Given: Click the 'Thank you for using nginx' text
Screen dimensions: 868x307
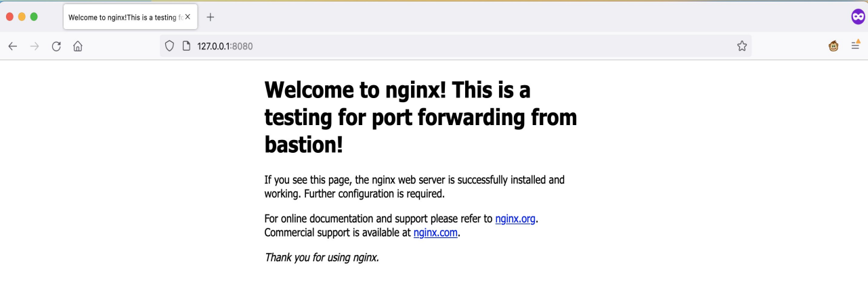Looking at the screenshot, I should [322, 258].
